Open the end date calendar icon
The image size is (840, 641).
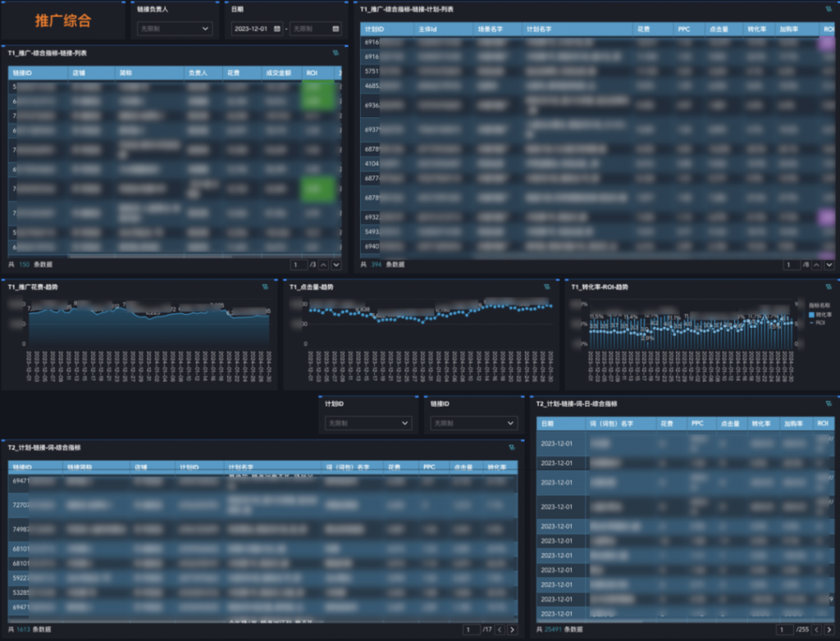pyautogui.click(x=335, y=29)
